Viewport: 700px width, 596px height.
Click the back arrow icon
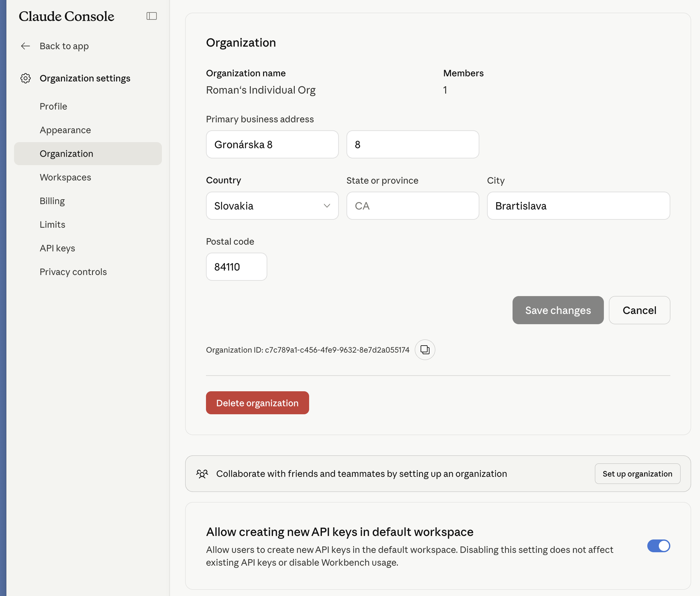coord(26,46)
